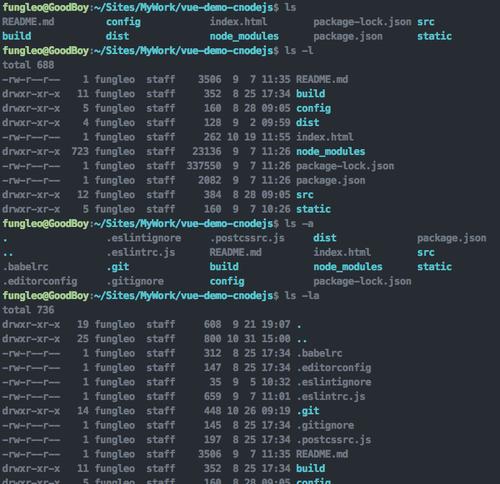Click ".postcssrc.js" in the row sized 197
This screenshot has height=484, width=500.
(334, 439)
